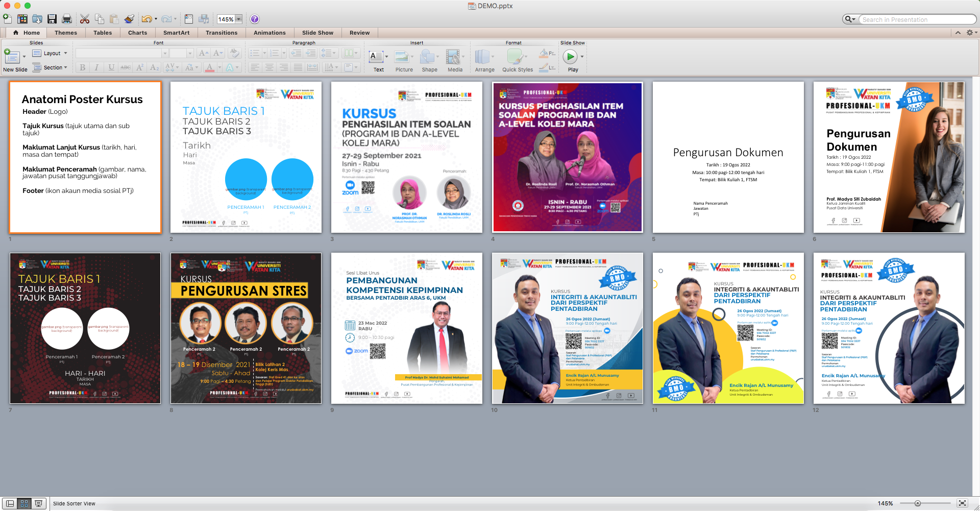Insert a Picture from the ribbon
The height and width of the screenshot is (511, 980).
click(x=404, y=58)
